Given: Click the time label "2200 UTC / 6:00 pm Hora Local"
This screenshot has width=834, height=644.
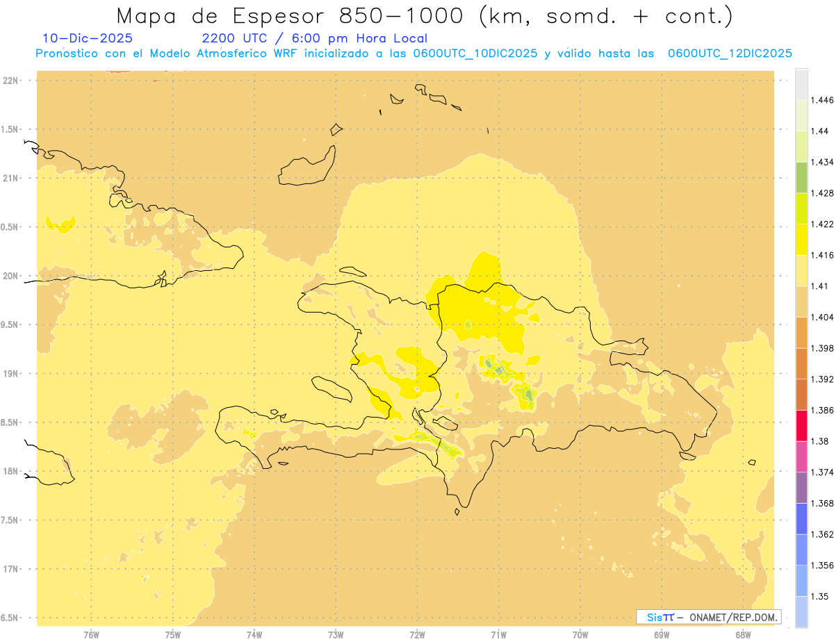Looking at the screenshot, I should pos(314,38).
